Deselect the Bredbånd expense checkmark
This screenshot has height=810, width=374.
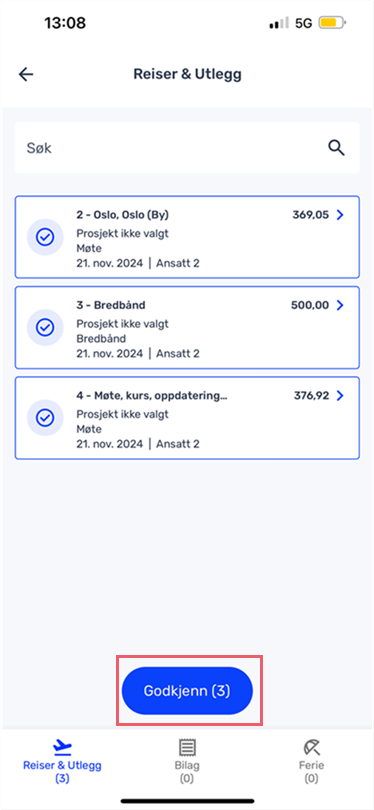45,327
